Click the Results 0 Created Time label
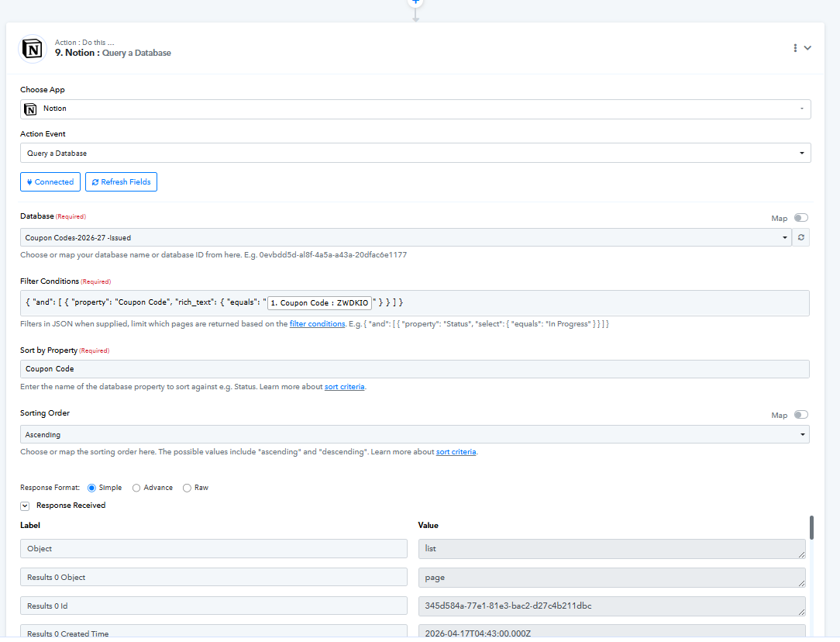The image size is (840, 642). point(214,631)
